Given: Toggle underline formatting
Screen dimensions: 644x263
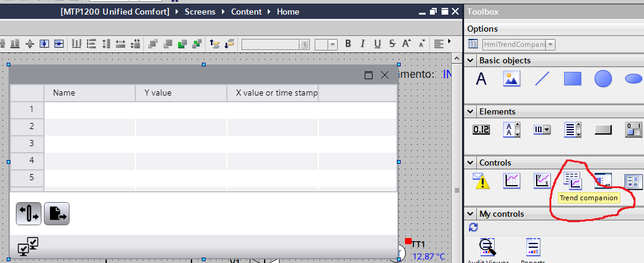Looking at the screenshot, I should point(377,44).
